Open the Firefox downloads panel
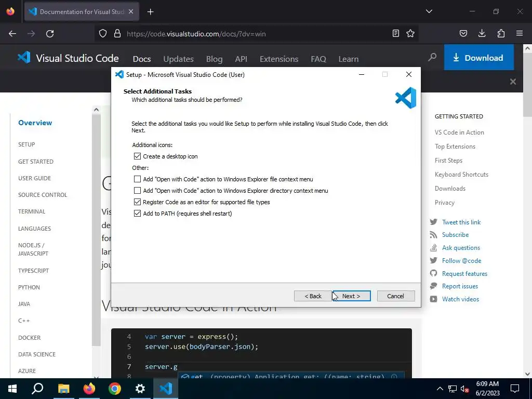532x399 pixels. click(482, 34)
